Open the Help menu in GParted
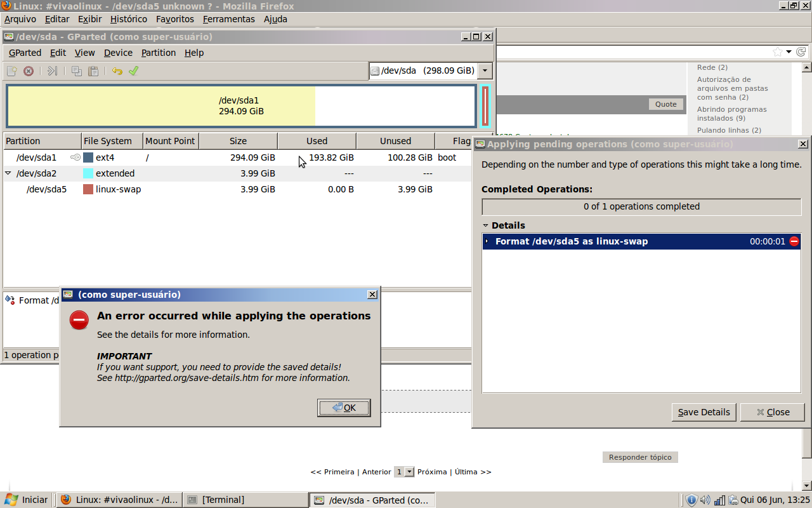 pyautogui.click(x=194, y=53)
